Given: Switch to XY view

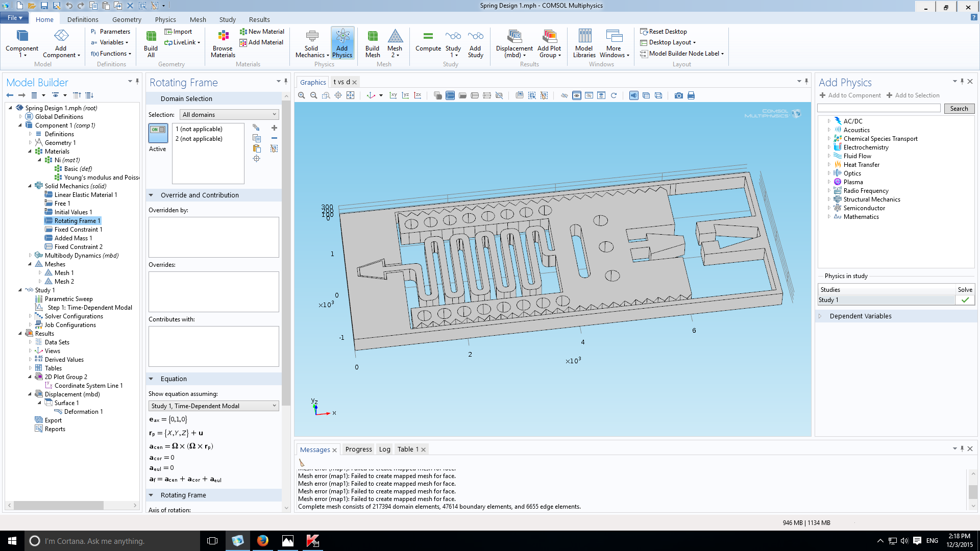Looking at the screenshot, I should 393,95.
